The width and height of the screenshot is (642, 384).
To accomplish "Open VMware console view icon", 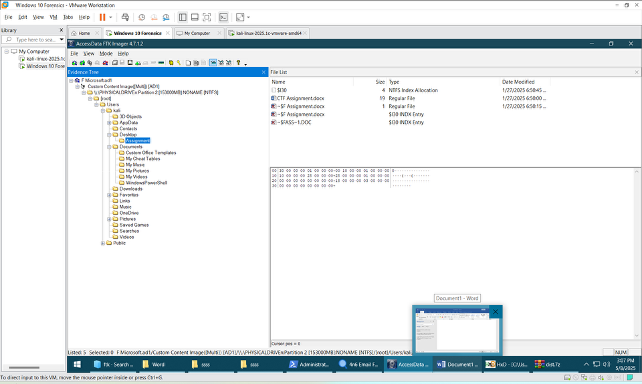I will pos(223,17).
